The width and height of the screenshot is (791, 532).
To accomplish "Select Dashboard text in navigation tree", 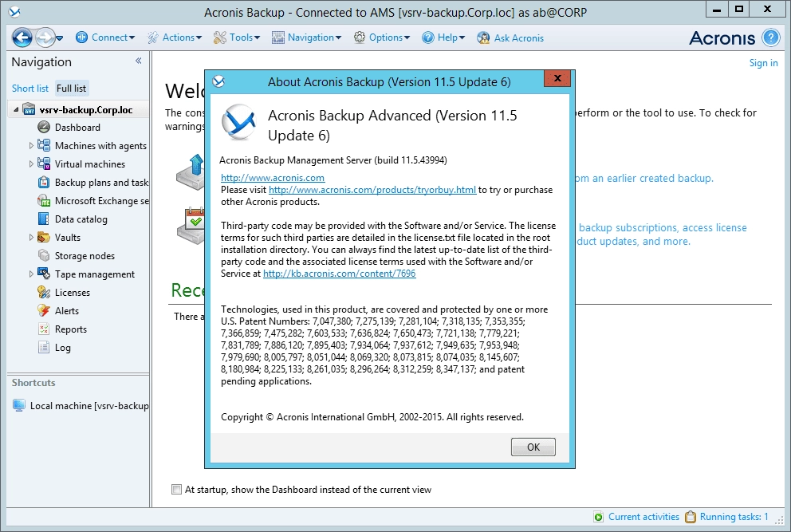I will [x=77, y=128].
